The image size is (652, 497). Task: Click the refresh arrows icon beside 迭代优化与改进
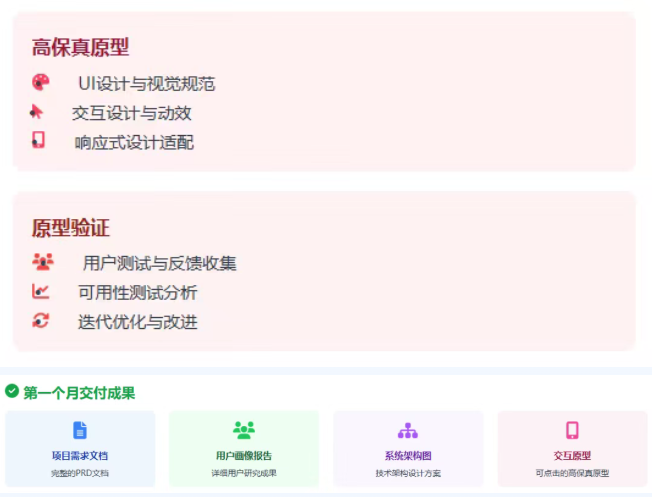[x=40, y=321]
